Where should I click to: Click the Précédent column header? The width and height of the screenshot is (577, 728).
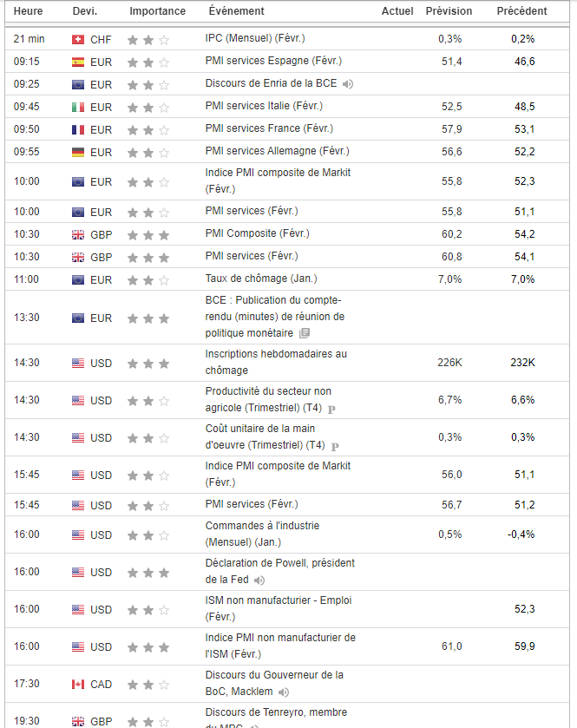[521, 11]
